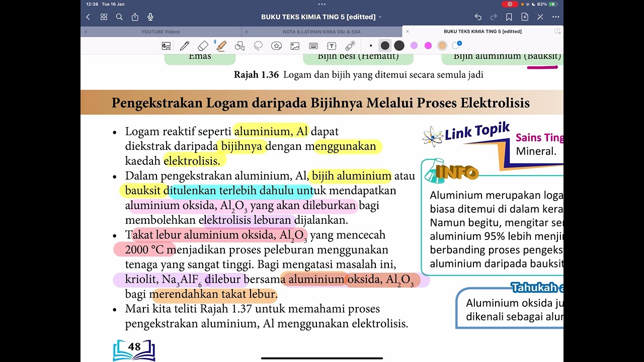Tap the INFO box heading
This screenshot has width=644, height=362.
pos(457,172)
